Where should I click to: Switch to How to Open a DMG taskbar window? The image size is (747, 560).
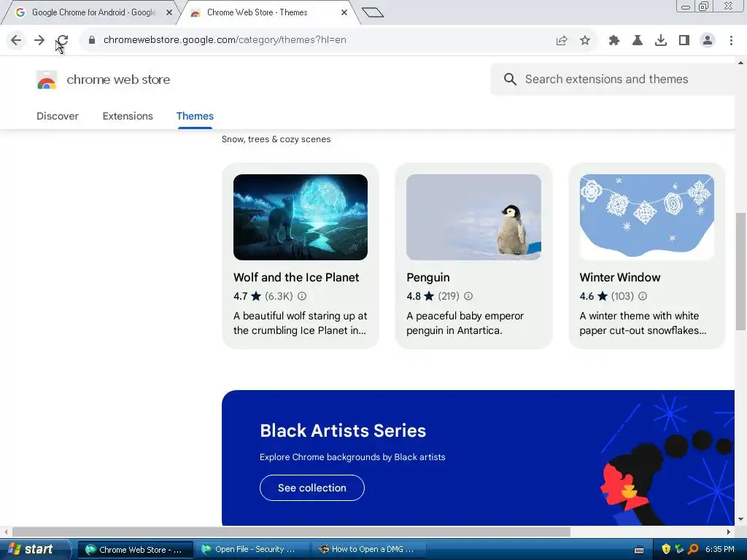(x=368, y=550)
